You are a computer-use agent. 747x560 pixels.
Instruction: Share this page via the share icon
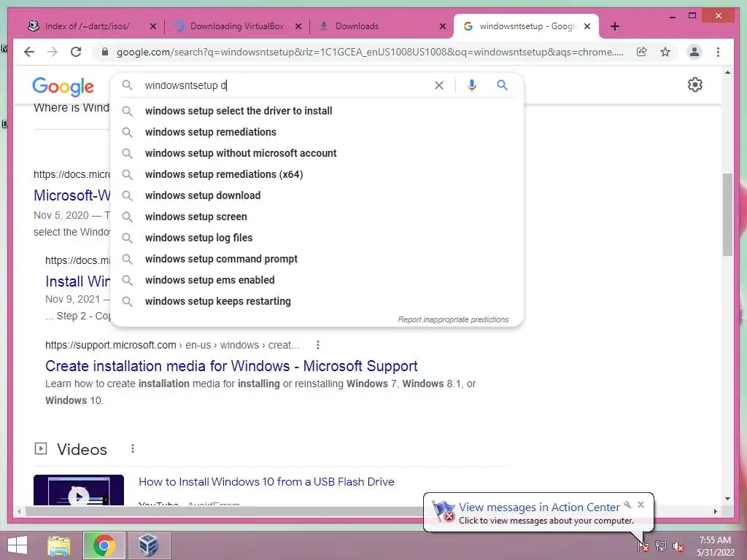point(642,52)
